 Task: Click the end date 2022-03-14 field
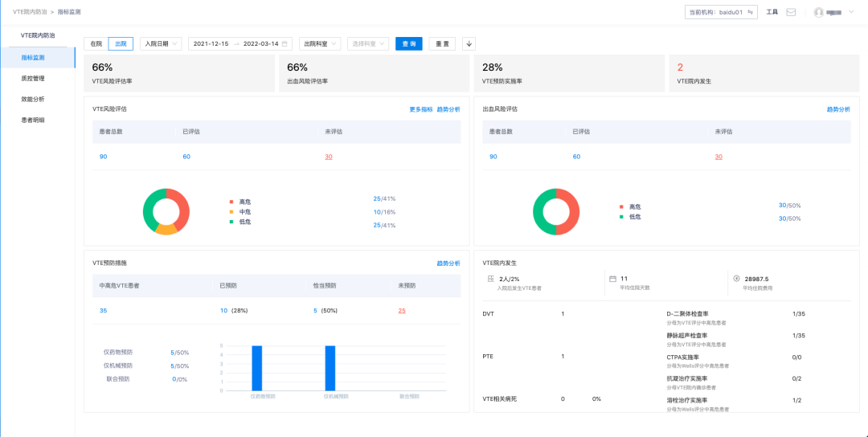(x=260, y=44)
